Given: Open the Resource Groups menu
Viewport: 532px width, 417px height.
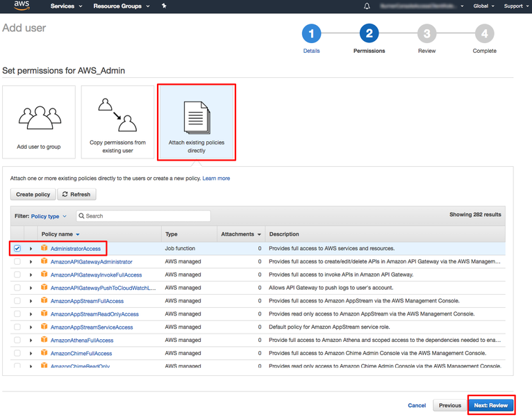Looking at the screenshot, I should (122, 6).
